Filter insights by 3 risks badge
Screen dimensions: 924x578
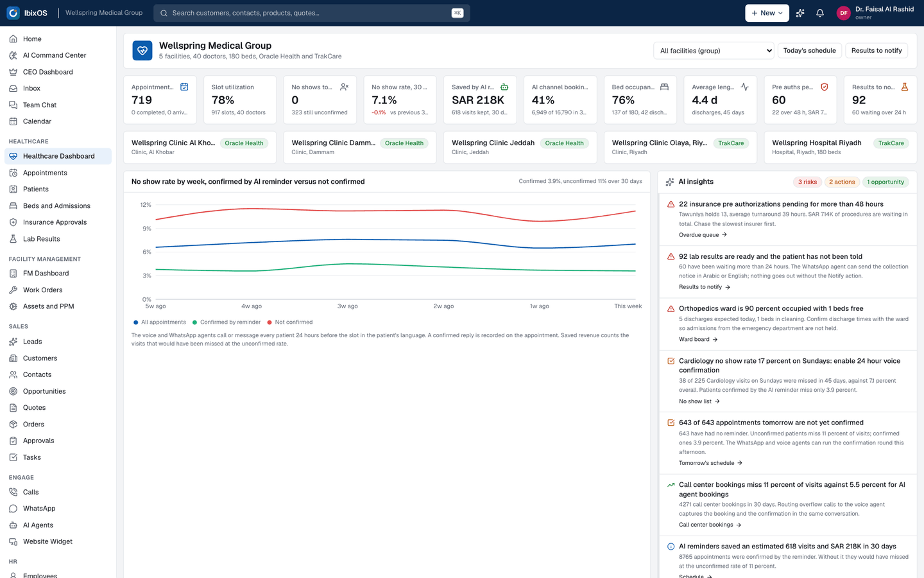coord(807,182)
